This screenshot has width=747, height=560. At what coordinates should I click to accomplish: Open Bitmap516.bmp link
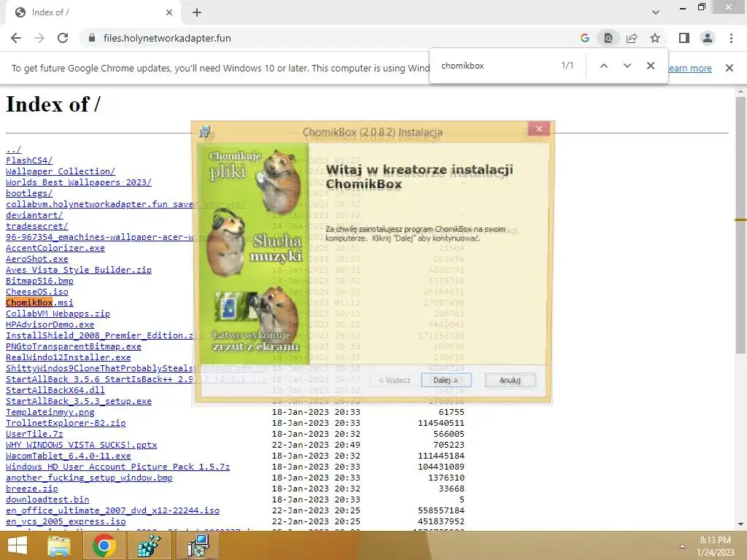tap(39, 281)
